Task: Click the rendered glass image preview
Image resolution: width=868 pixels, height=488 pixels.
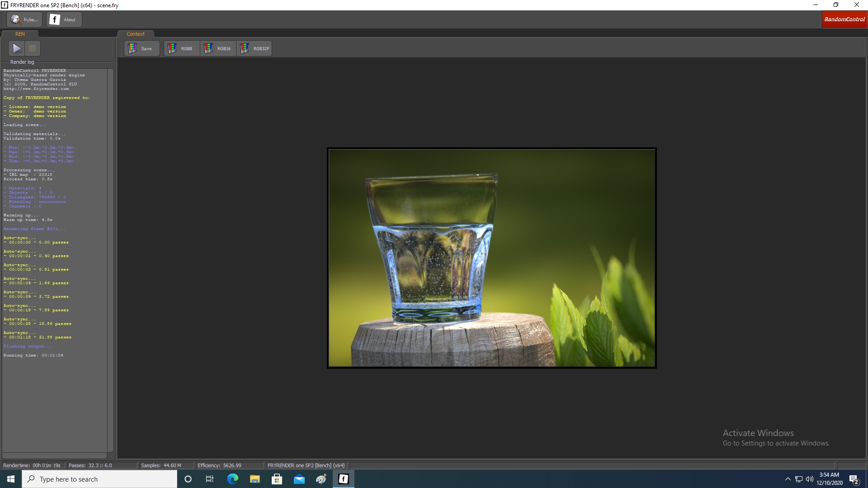Action: [491, 258]
